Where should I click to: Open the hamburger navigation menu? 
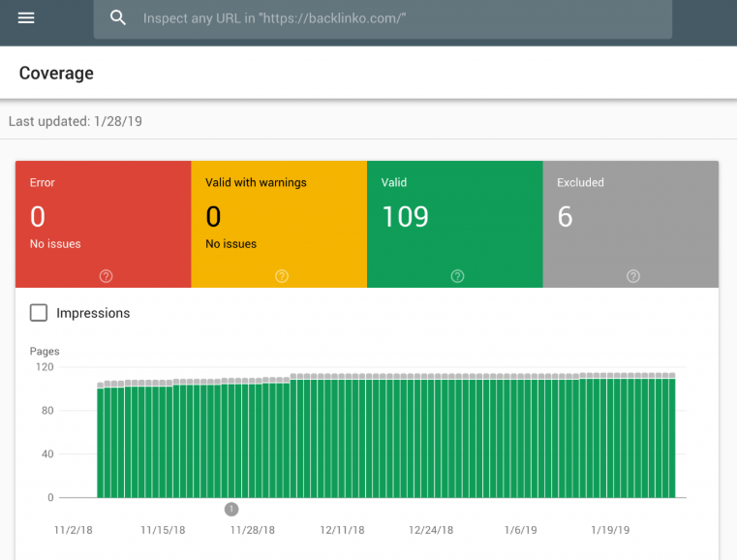[x=26, y=17]
